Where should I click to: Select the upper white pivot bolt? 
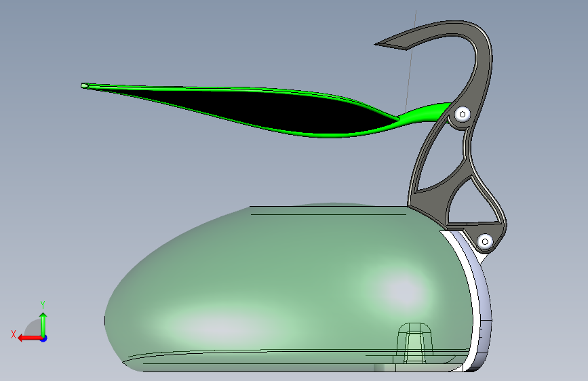coord(463,114)
